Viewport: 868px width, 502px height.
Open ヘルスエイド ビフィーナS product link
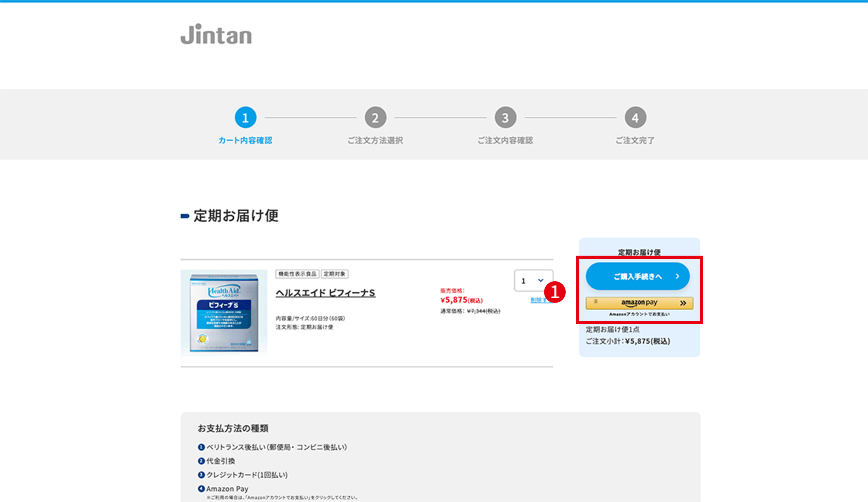point(325,293)
